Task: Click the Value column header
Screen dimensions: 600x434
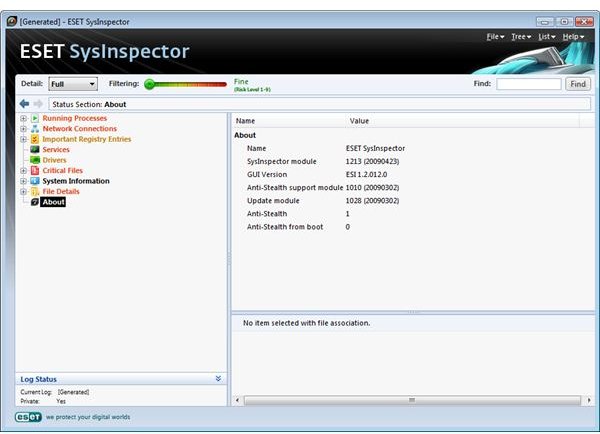Action: [x=463, y=121]
